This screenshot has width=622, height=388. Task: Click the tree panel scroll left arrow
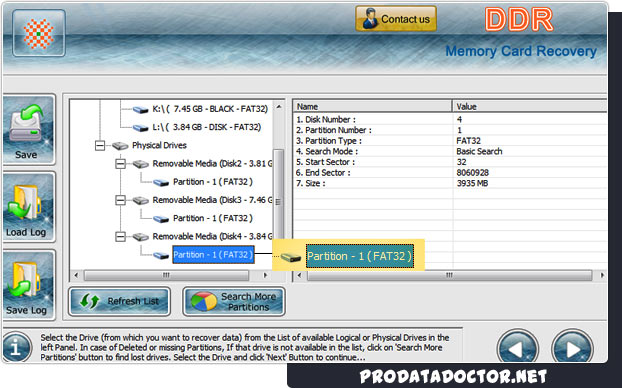pos(76,275)
